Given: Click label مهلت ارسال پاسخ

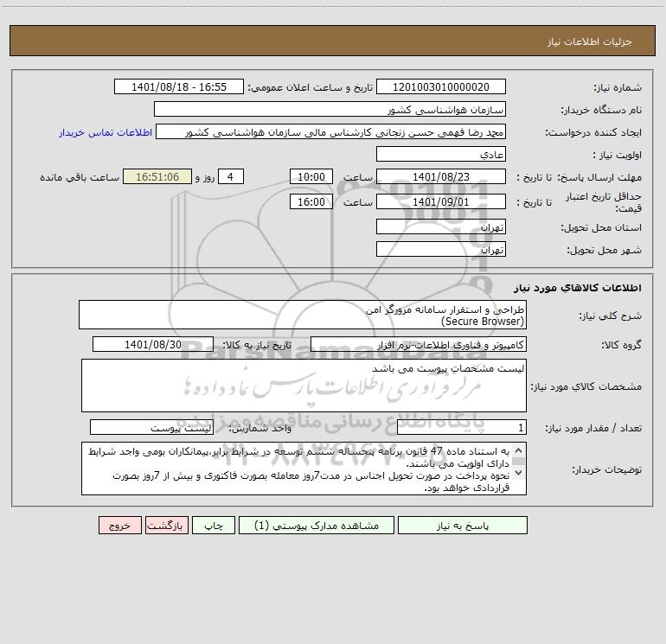Looking at the screenshot, I should (x=599, y=177).
